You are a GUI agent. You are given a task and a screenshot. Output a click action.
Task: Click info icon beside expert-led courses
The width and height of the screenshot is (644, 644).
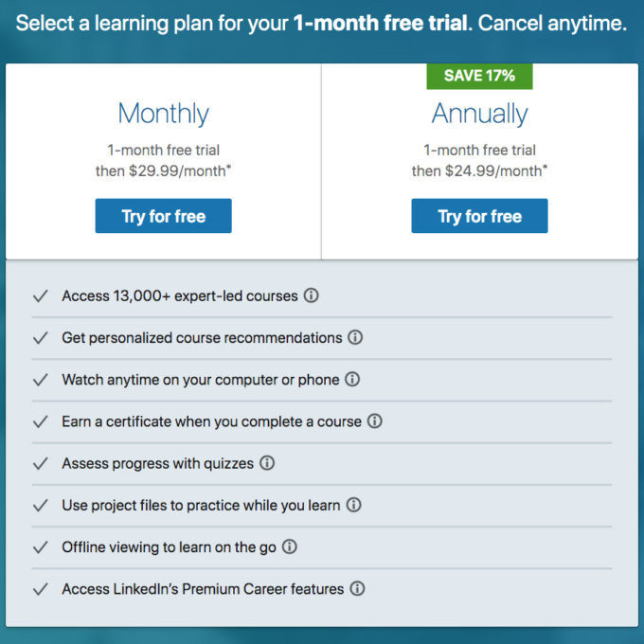(311, 295)
